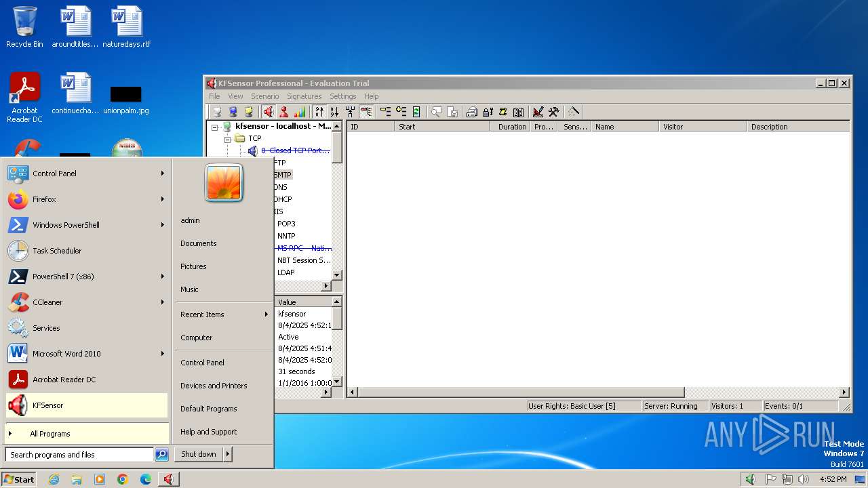Open the Settings menu in KFSensor
This screenshot has height=488, width=868.
pos(343,96)
